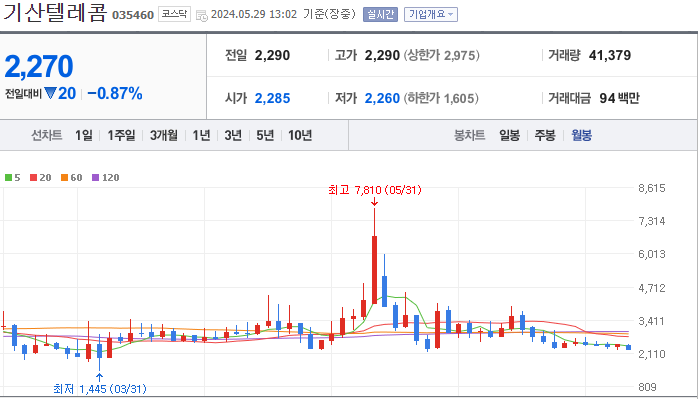The height and width of the screenshot is (399, 698).
Task: Click the 거래대금 94 백만 value
Action: click(619, 98)
